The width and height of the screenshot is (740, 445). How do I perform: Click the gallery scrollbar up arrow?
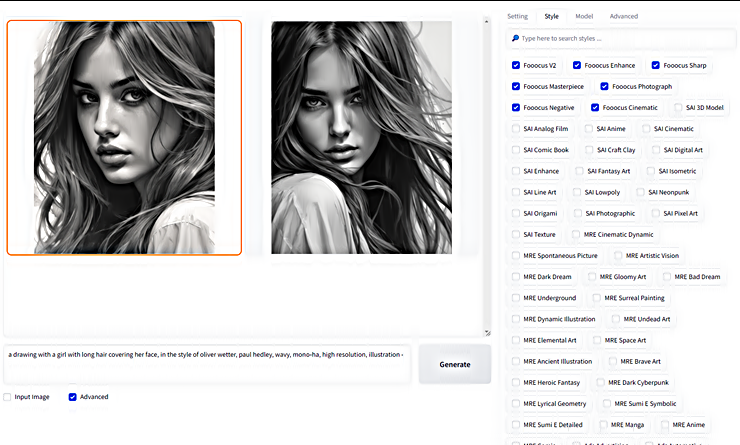(487, 21)
